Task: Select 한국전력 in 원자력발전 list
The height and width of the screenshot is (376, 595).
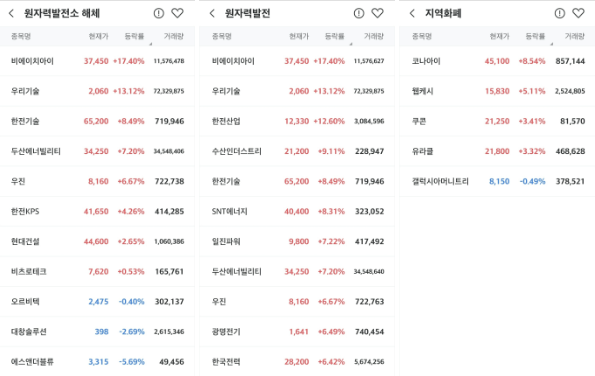Action: (297, 362)
